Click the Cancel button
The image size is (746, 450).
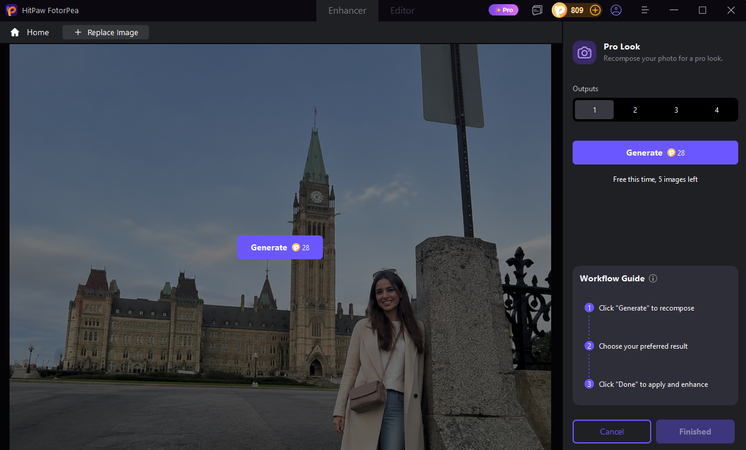point(611,431)
